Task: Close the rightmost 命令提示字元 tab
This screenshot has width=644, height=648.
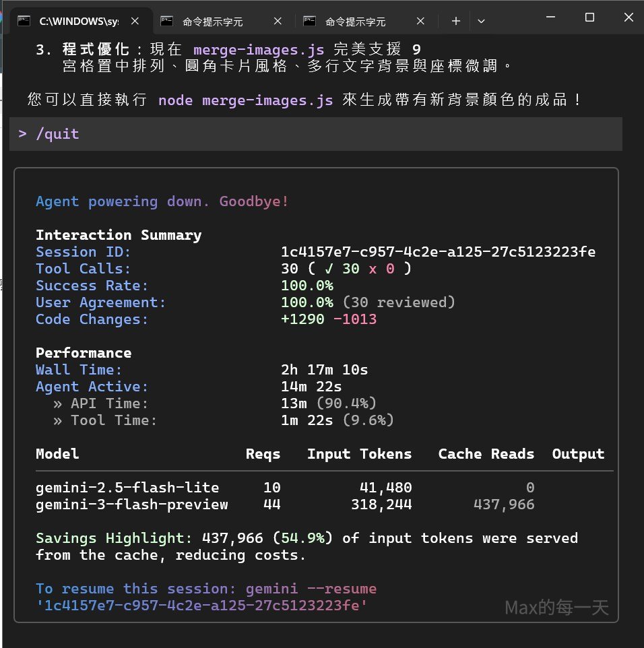Action: [420, 22]
